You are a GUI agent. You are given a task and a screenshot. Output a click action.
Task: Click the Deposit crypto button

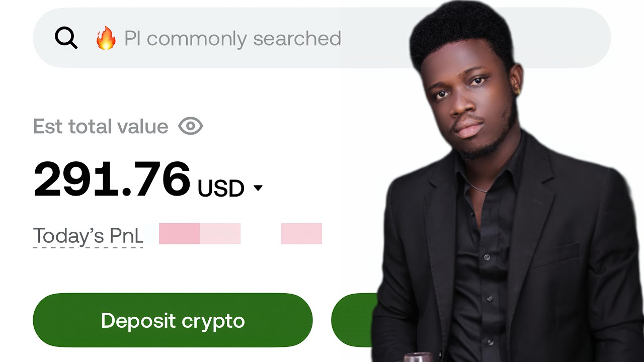tap(173, 320)
